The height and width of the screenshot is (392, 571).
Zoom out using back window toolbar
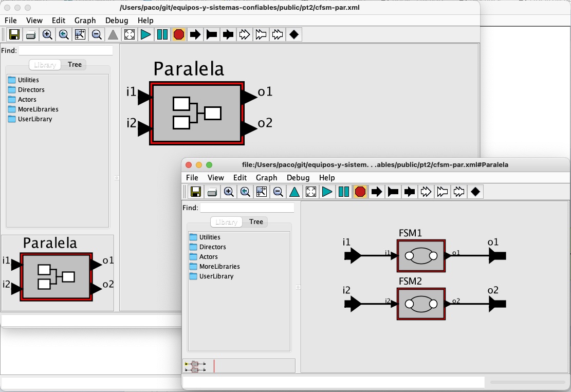coord(97,34)
